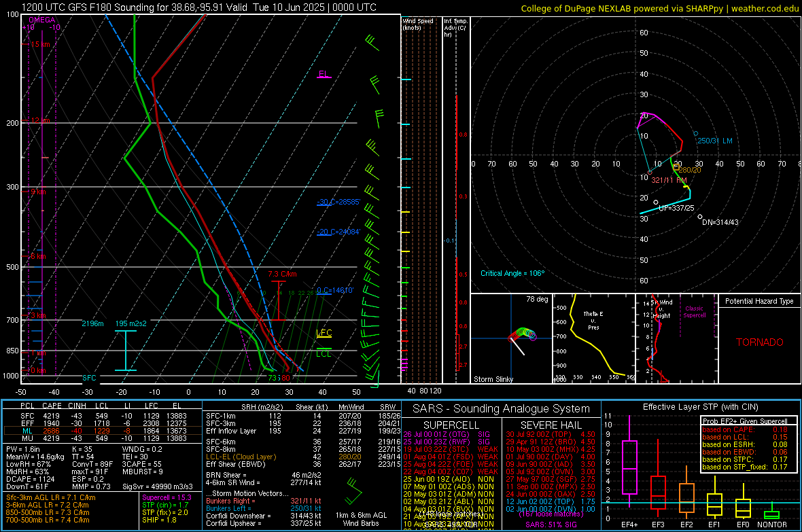Click the Eff Inflow Layer row
The height and width of the screenshot is (532, 802).
tap(303, 431)
